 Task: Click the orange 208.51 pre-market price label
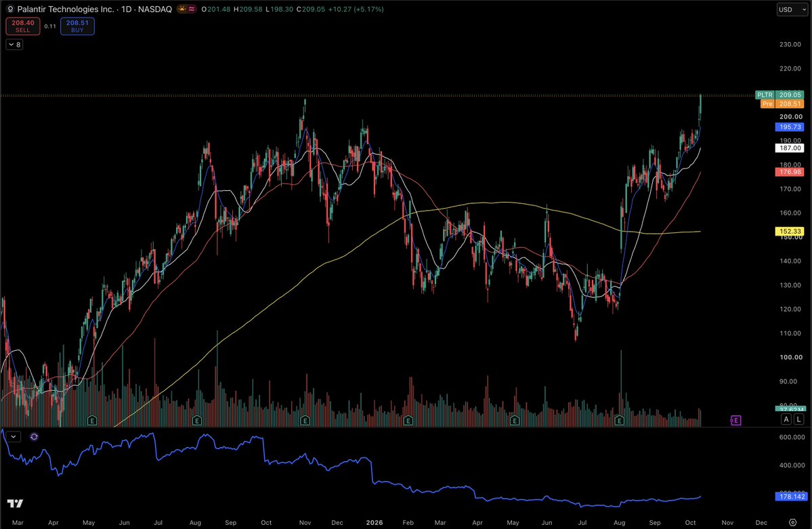coord(790,104)
